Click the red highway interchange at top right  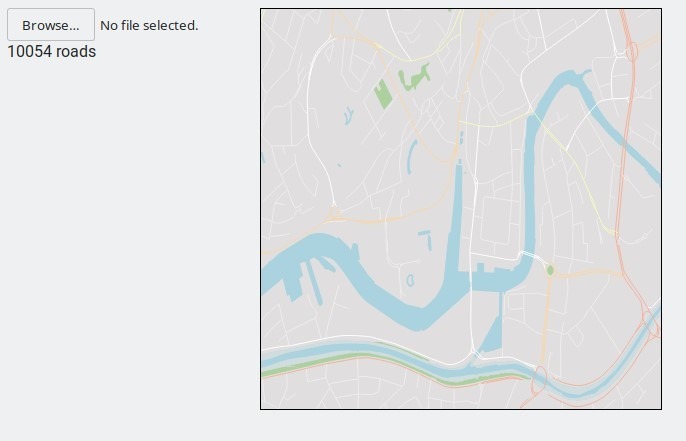[x=632, y=52]
